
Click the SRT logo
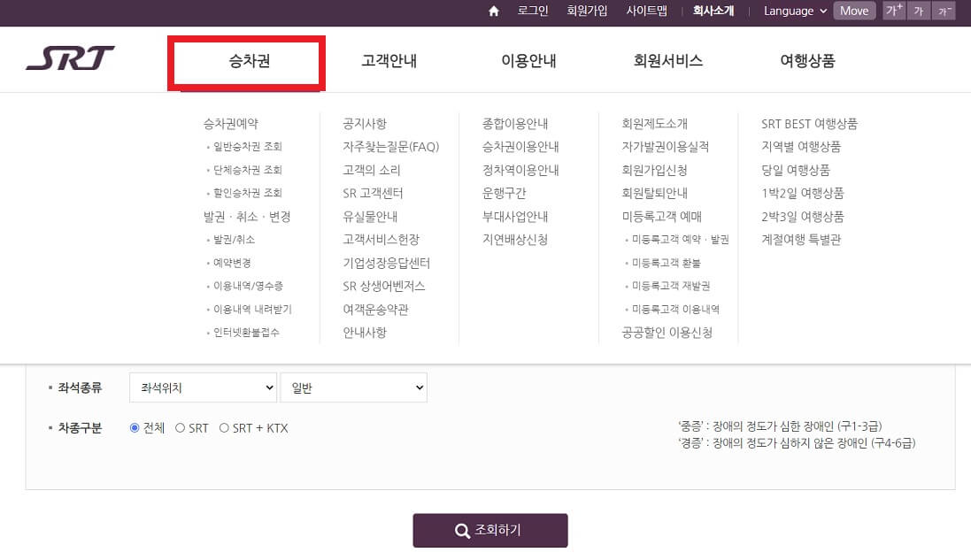pos(69,58)
